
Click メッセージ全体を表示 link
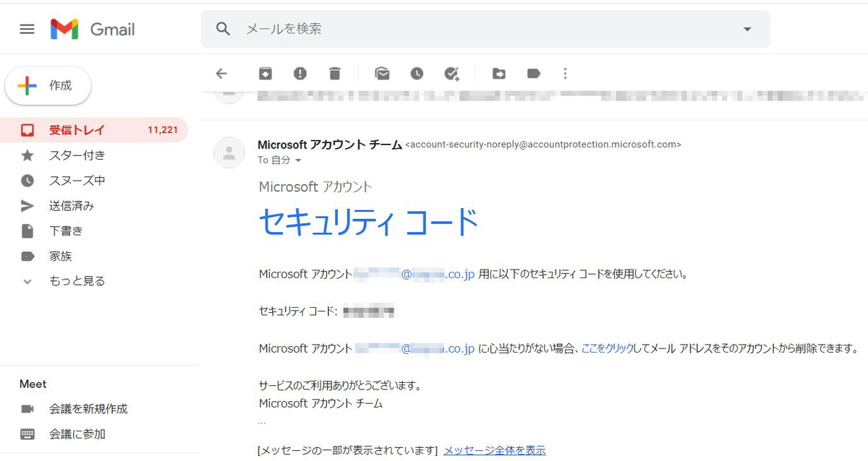tap(495, 450)
